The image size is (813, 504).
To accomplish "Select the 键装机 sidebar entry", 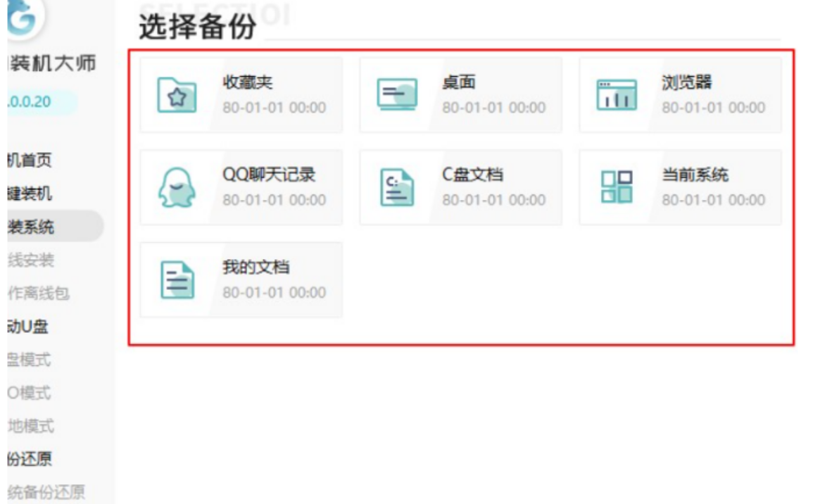I will click(30, 194).
